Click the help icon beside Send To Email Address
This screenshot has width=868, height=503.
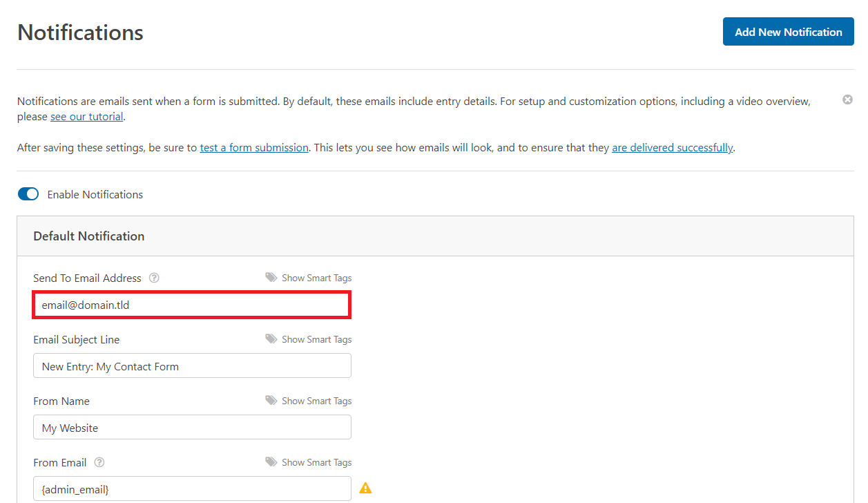point(154,278)
